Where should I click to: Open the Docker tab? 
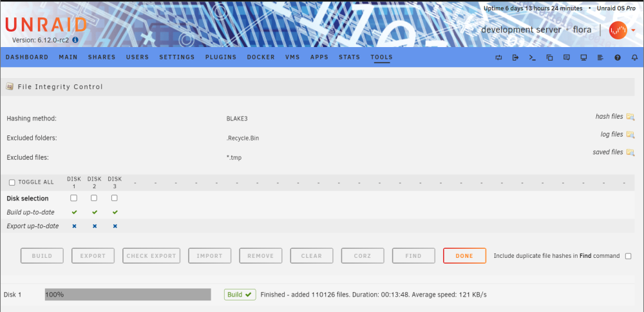(261, 57)
